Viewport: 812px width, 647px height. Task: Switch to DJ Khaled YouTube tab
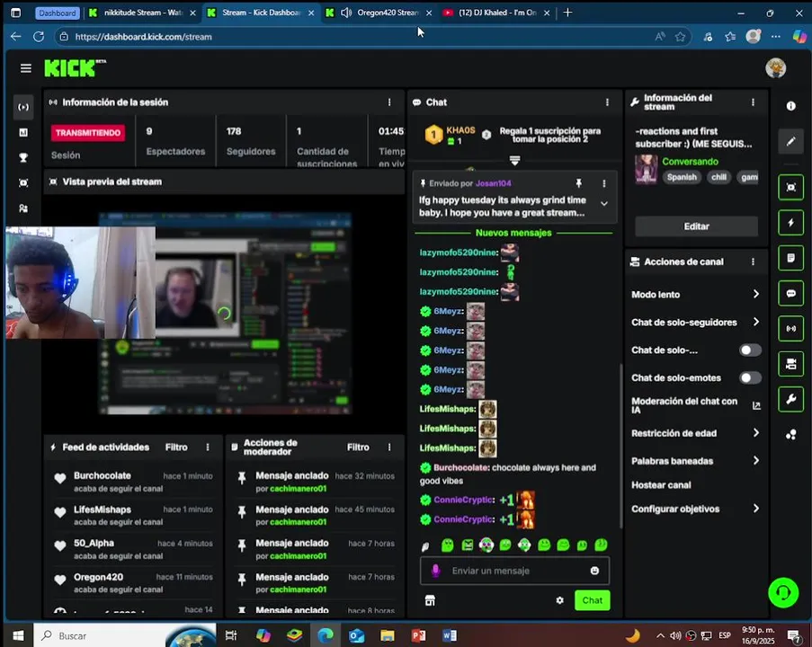pyautogui.click(x=496, y=13)
